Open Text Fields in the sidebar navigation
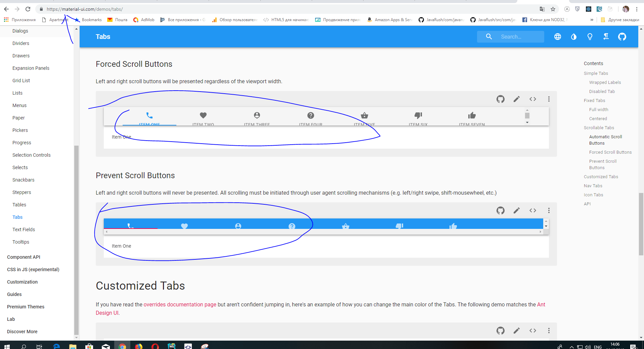 coord(24,230)
